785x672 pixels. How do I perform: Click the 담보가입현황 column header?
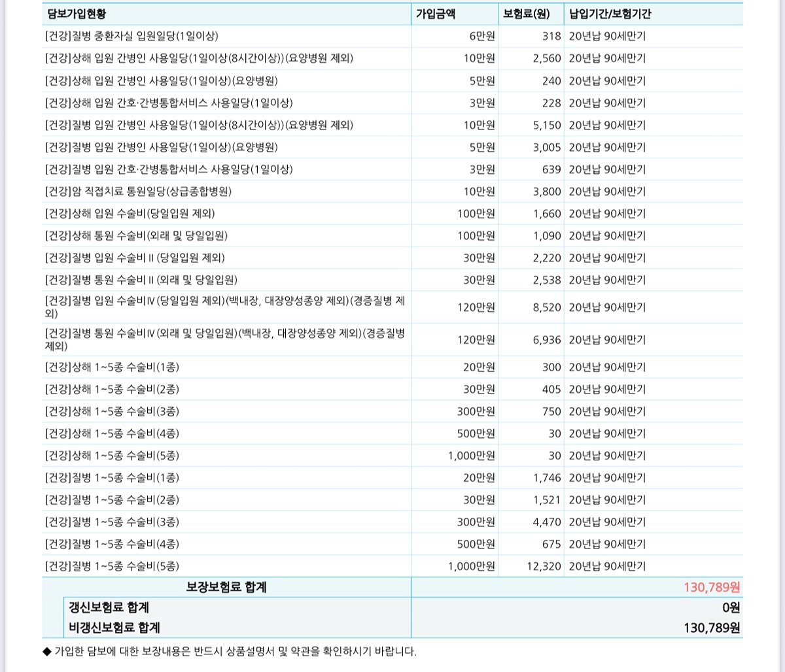tap(76, 14)
